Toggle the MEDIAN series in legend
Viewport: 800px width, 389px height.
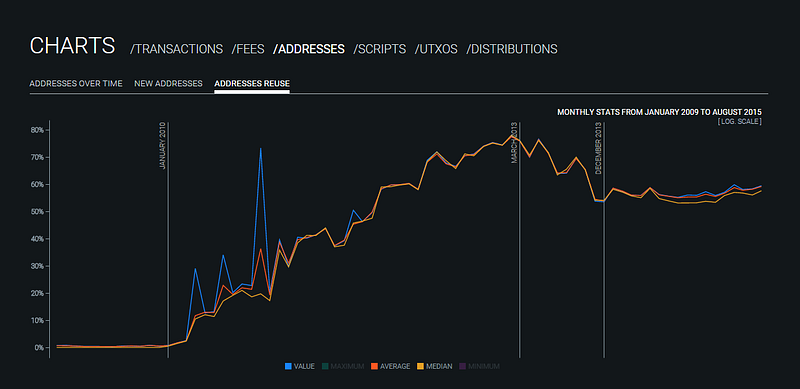pos(435,366)
